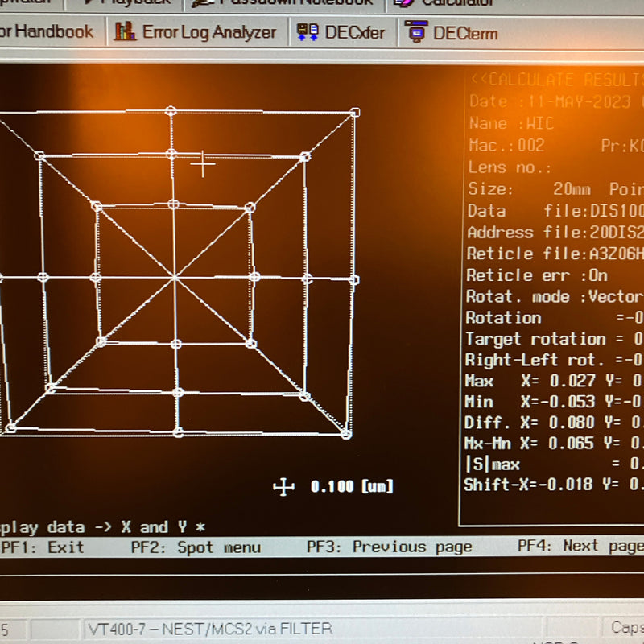
Task: Go to PF4: Next page
Action: click(x=580, y=547)
